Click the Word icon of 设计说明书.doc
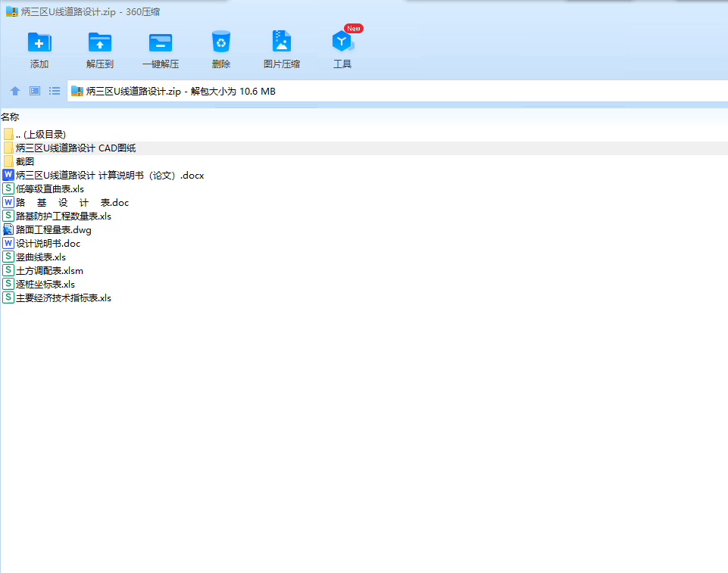 pyautogui.click(x=8, y=243)
